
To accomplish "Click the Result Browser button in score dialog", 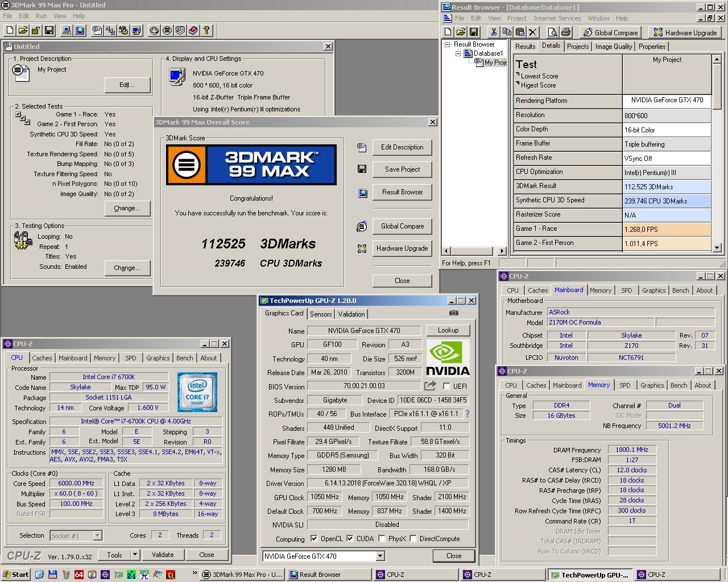I will 402,192.
